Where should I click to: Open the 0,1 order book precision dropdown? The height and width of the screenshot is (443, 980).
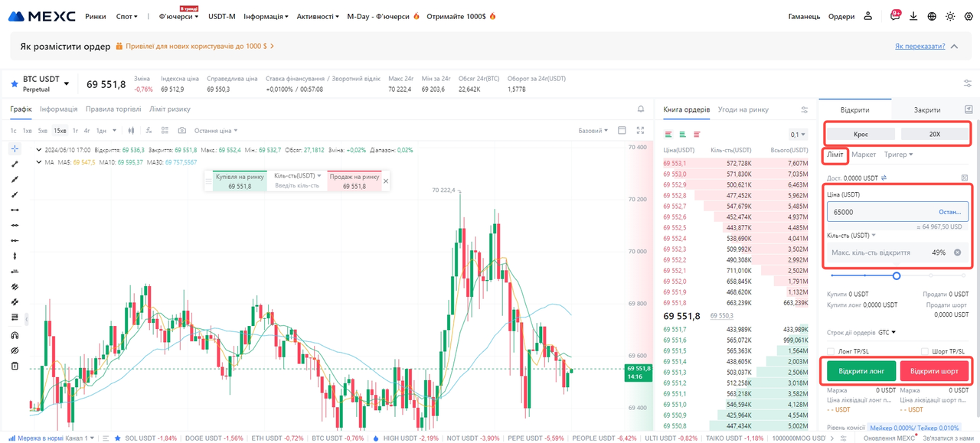click(799, 135)
